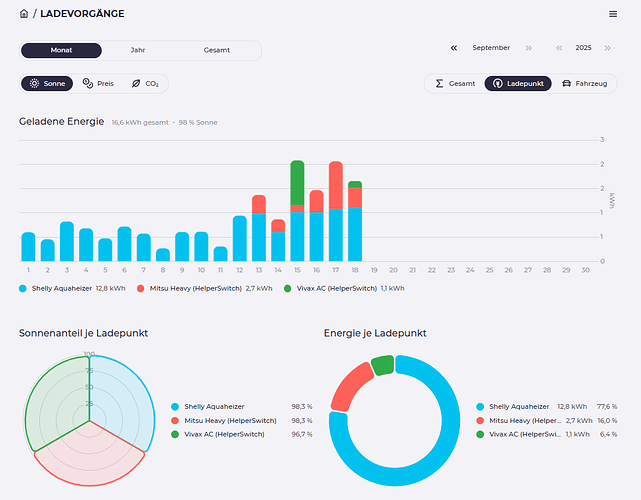The height and width of the screenshot is (500, 641).
Task: Go to previous month before September
Action: tap(454, 48)
